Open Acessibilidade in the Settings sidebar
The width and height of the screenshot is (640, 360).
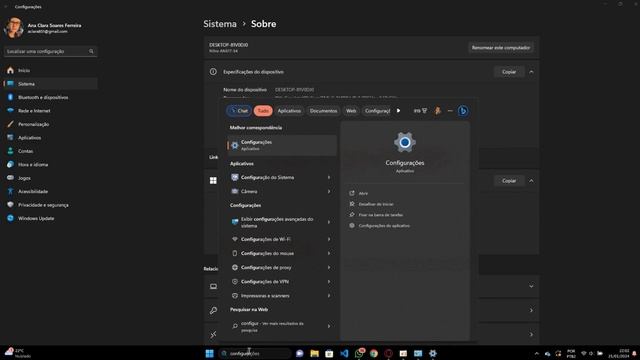[51, 191]
